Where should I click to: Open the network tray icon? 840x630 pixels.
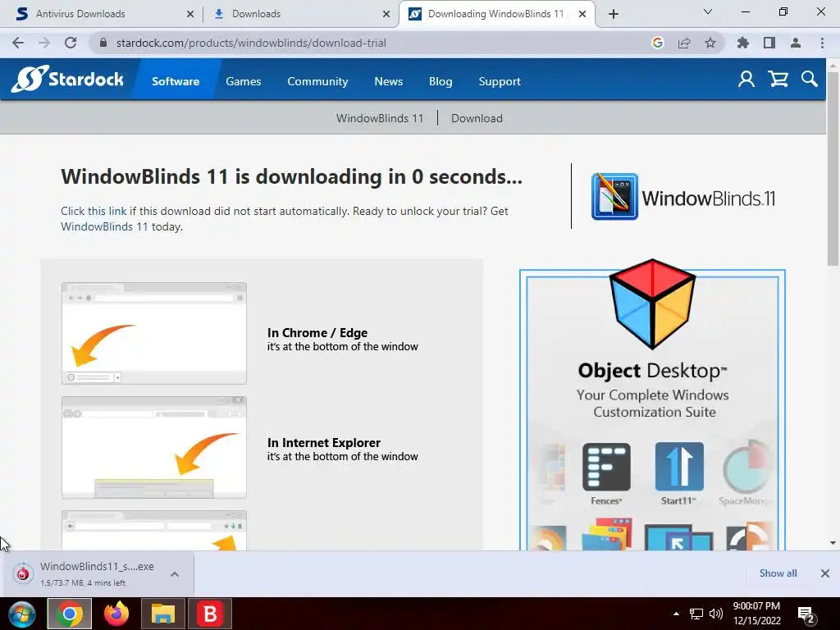pos(696,614)
